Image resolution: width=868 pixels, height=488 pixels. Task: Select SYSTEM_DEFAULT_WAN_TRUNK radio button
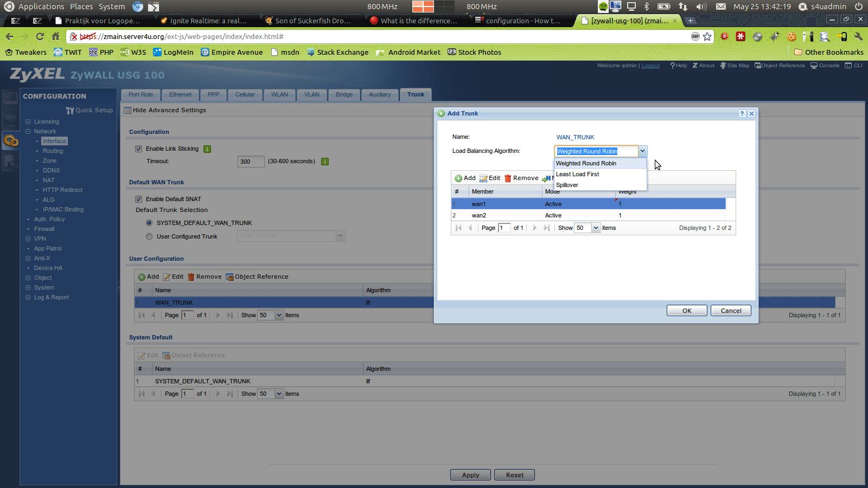(x=149, y=223)
